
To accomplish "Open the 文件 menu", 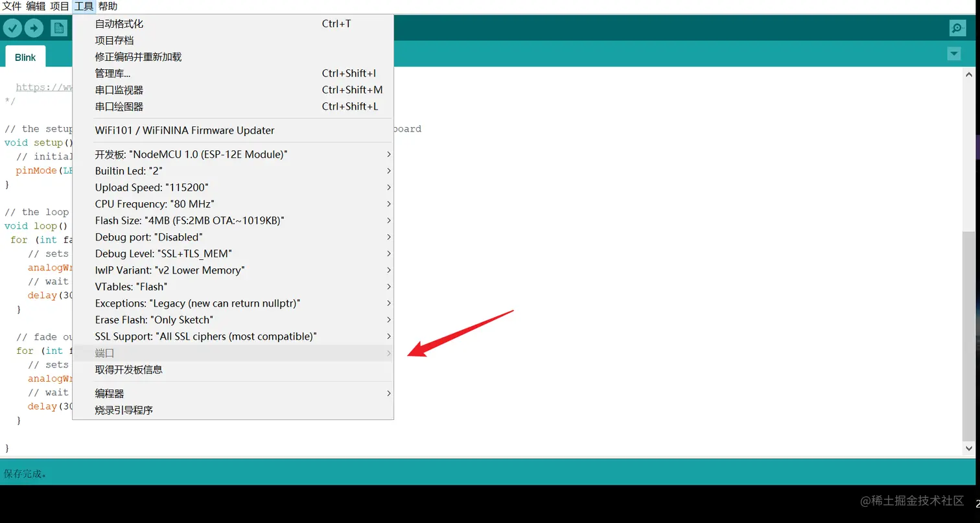I will 12,6.
